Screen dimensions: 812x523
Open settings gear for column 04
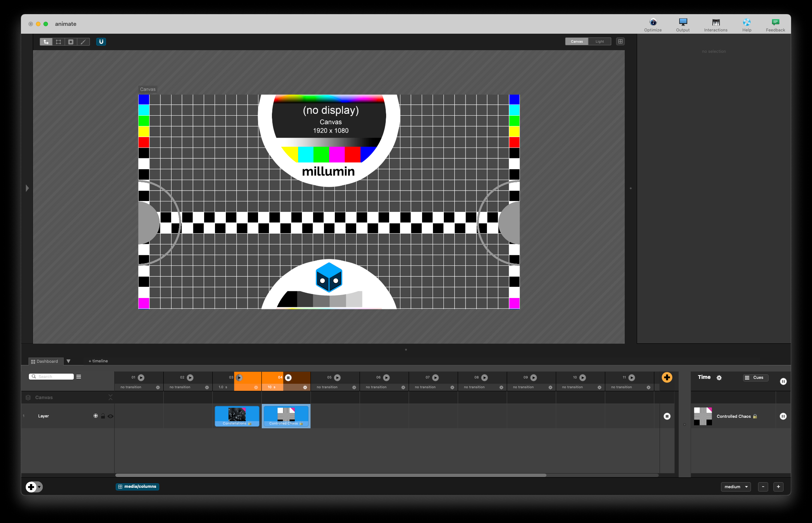pos(305,387)
